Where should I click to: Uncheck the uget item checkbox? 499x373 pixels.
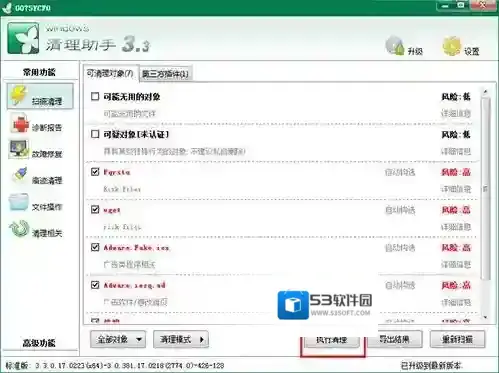pos(95,209)
